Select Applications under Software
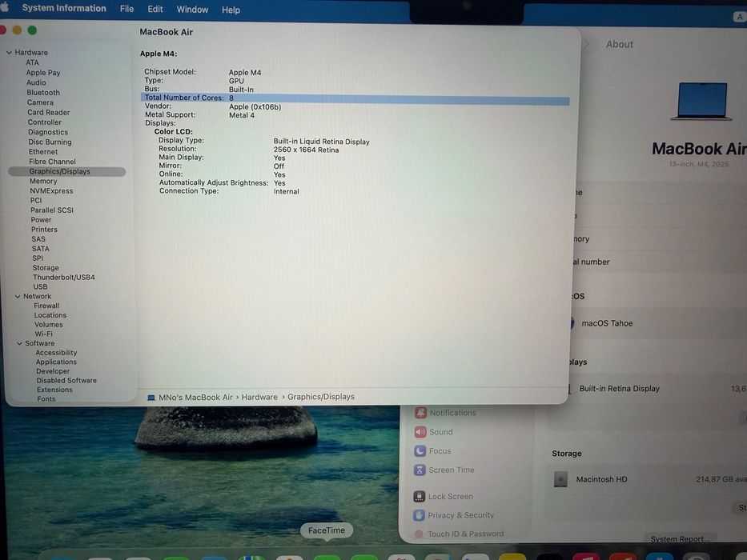Viewport: 747px width, 560px height. pyautogui.click(x=56, y=362)
